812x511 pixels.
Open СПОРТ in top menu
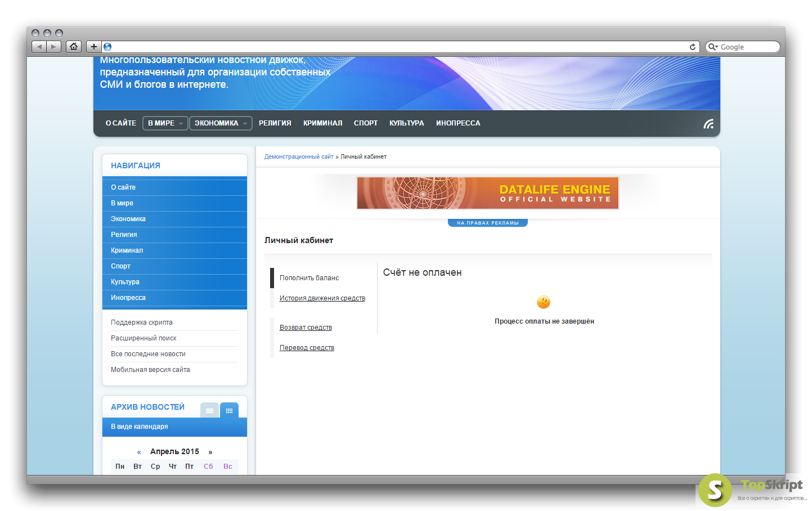coord(366,123)
